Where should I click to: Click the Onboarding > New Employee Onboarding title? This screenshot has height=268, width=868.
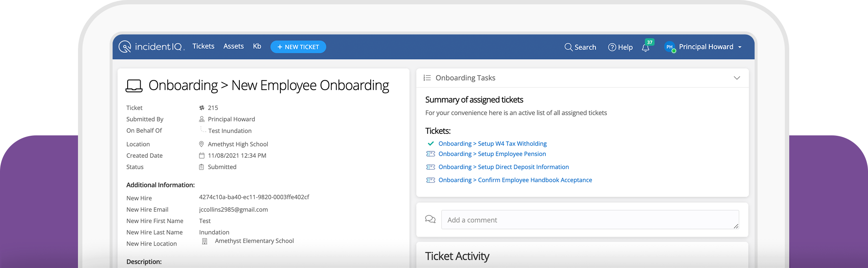click(x=269, y=85)
